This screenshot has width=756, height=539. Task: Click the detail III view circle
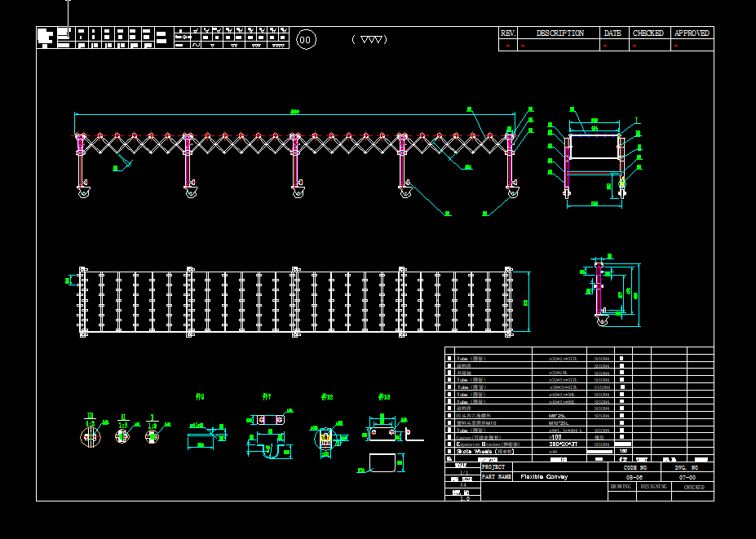click(x=91, y=437)
